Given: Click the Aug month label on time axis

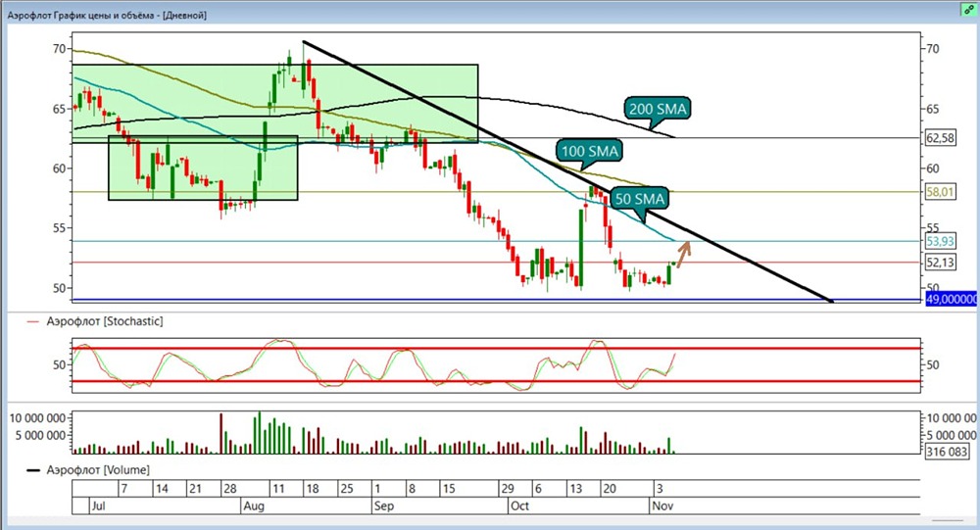Looking at the screenshot, I should [x=254, y=506].
